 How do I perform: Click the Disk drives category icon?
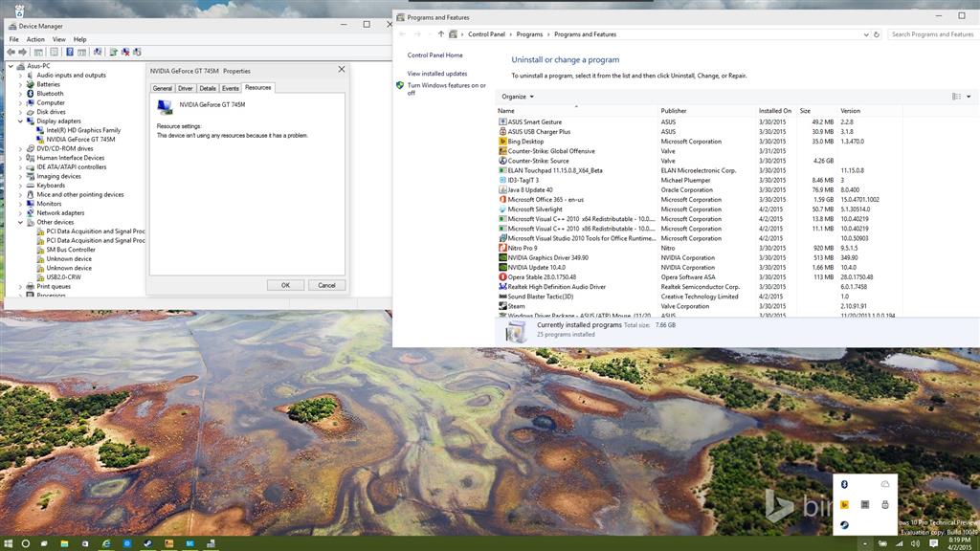tap(30, 112)
